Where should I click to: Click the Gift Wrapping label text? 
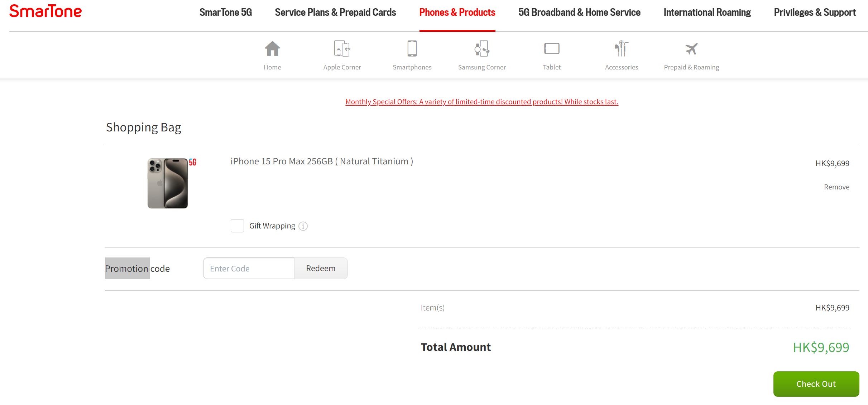click(x=272, y=226)
